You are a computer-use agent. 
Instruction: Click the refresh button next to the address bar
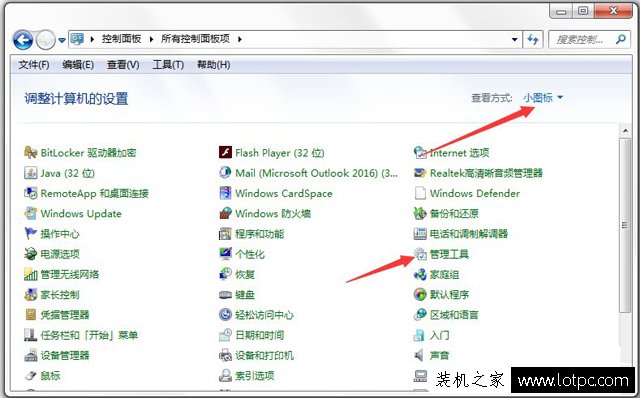click(x=533, y=39)
